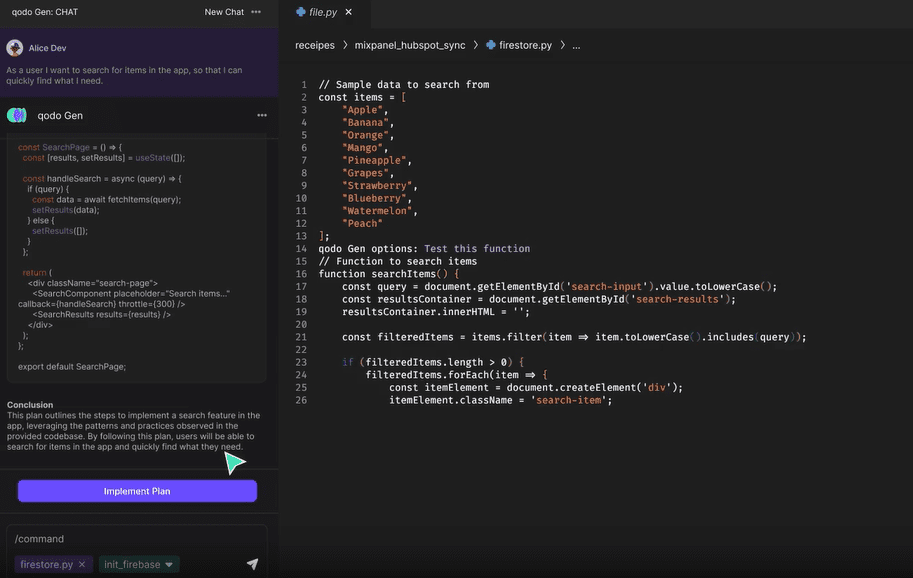Click the "Watermelon" string in code

(377, 211)
